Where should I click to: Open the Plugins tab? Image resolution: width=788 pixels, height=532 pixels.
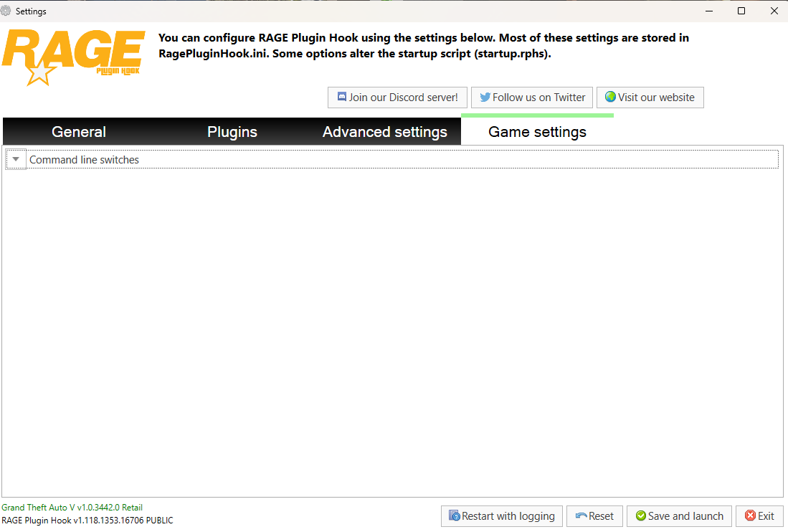[232, 132]
